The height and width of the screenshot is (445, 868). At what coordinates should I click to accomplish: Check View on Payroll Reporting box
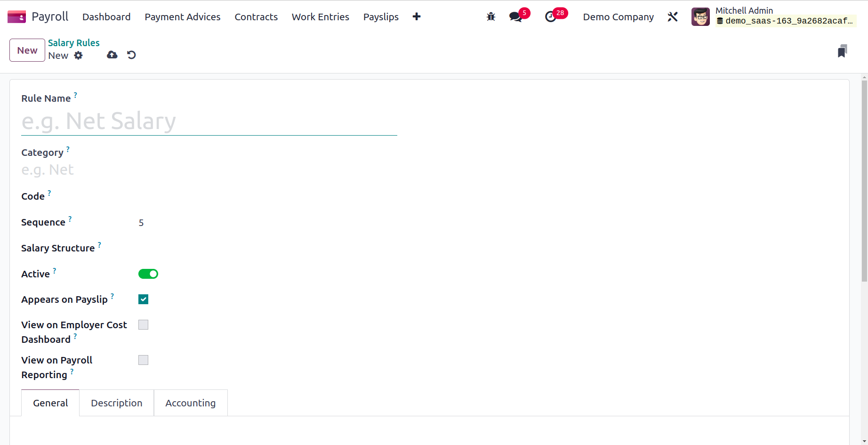(x=144, y=360)
